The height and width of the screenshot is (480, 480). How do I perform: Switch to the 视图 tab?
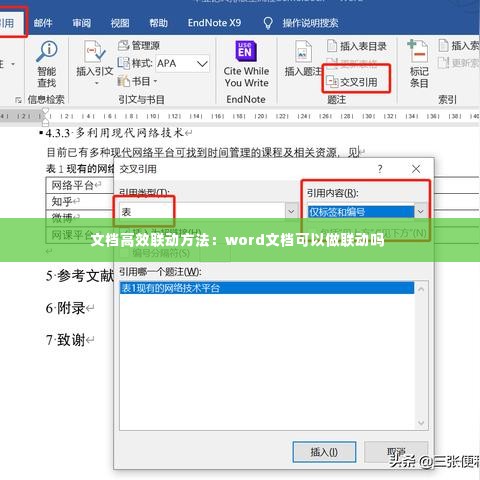[x=120, y=23]
